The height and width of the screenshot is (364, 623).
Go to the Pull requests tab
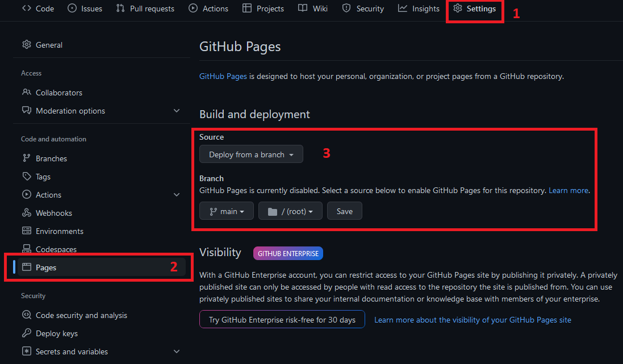pyautogui.click(x=145, y=9)
